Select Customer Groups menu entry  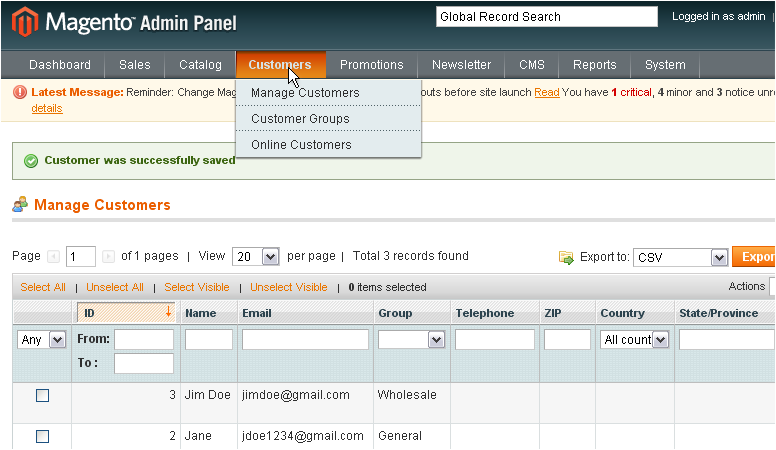tap(329, 119)
